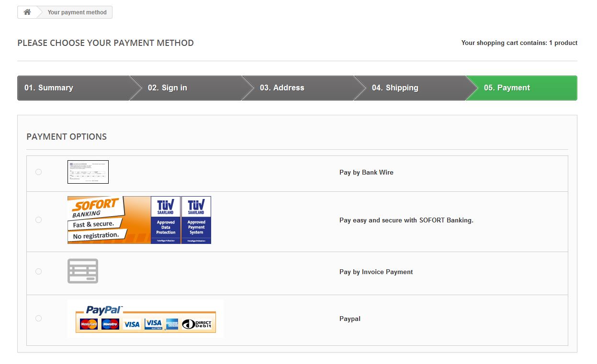Image resolution: width=597 pixels, height=364 pixels.
Task: Select the Invoice Payment radio button
Action: click(39, 271)
